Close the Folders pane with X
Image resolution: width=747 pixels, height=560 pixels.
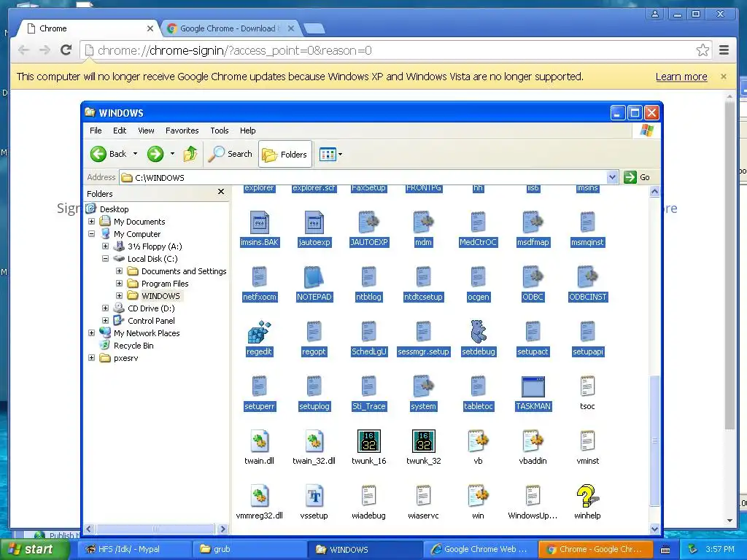pyautogui.click(x=221, y=192)
